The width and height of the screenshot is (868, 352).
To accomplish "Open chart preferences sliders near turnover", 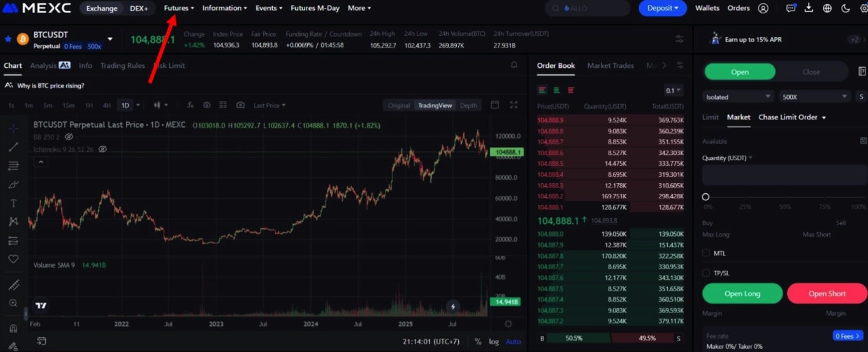I will point(679,39).
